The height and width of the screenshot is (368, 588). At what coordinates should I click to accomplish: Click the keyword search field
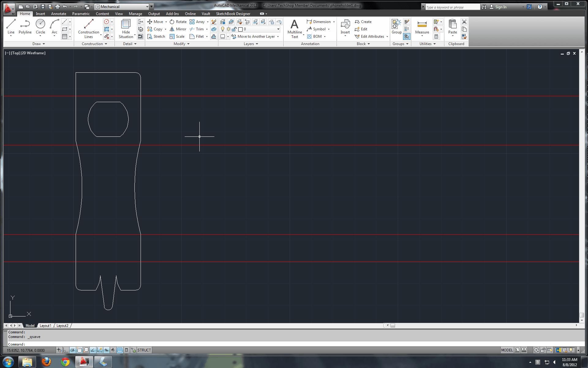coord(450,7)
